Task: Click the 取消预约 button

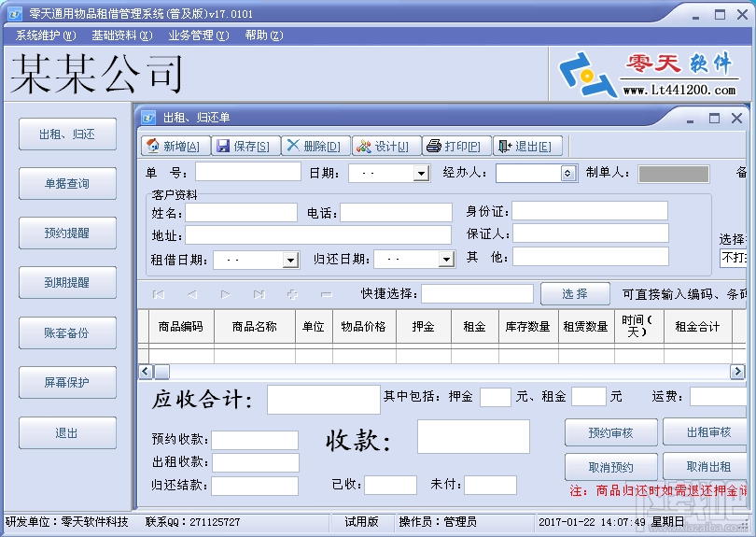Action: click(x=611, y=467)
